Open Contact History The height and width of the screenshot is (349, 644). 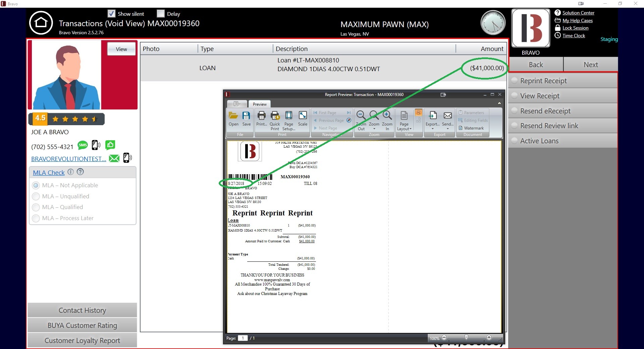click(82, 310)
